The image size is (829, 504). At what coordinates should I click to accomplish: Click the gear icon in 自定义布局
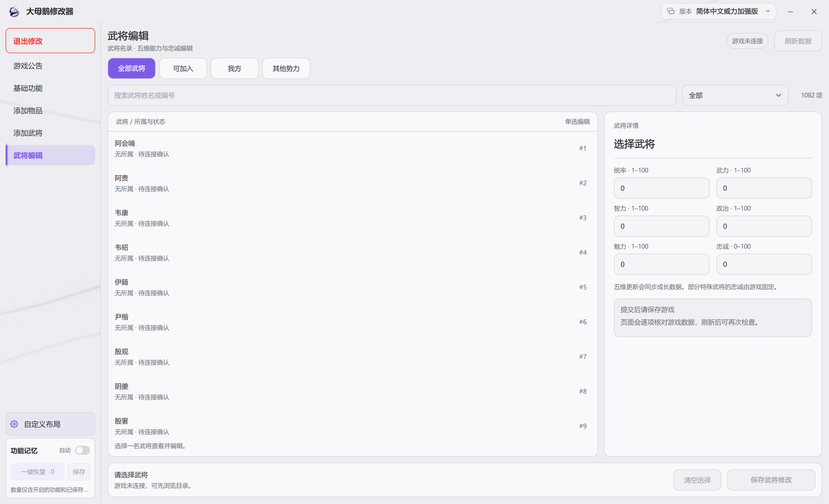pos(14,424)
